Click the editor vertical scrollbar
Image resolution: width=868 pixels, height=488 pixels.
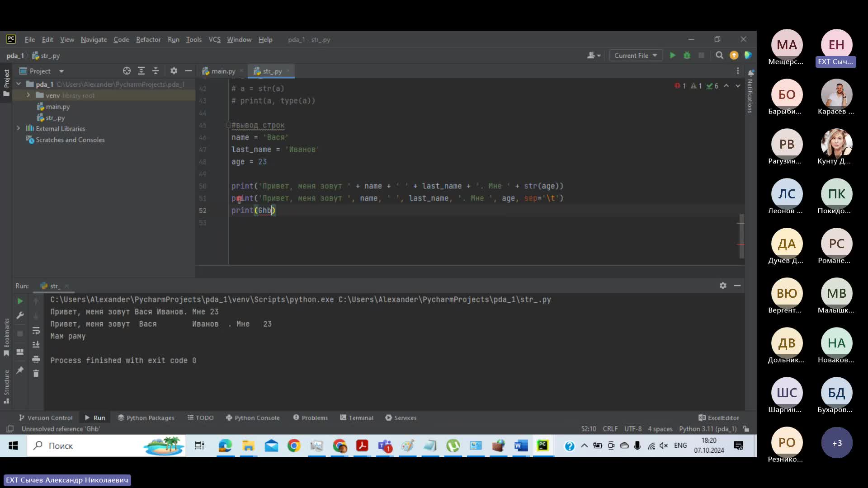[x=741, y=236]
